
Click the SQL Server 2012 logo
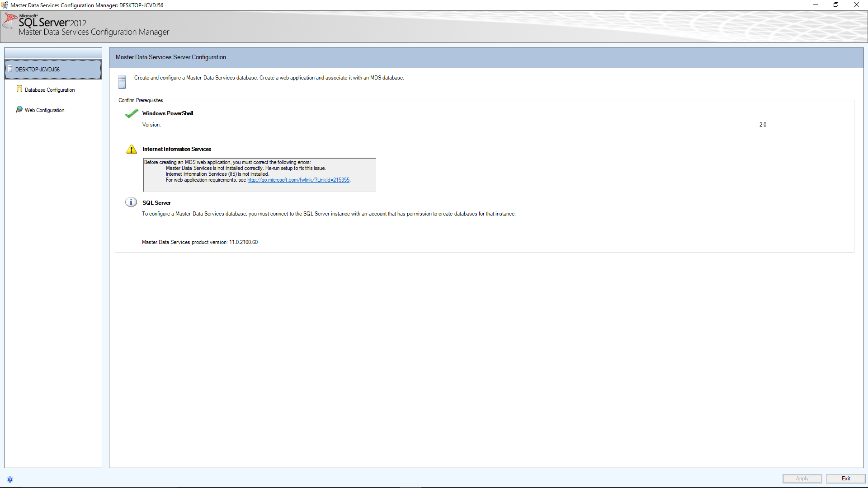coord(45,21)
